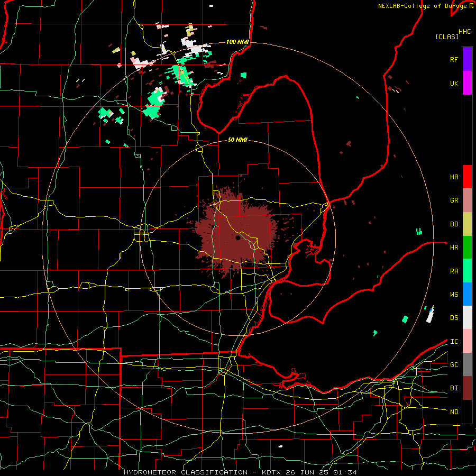Click the GR legend label
Screen dimensions: 476x476
click(x=454, y=200)
